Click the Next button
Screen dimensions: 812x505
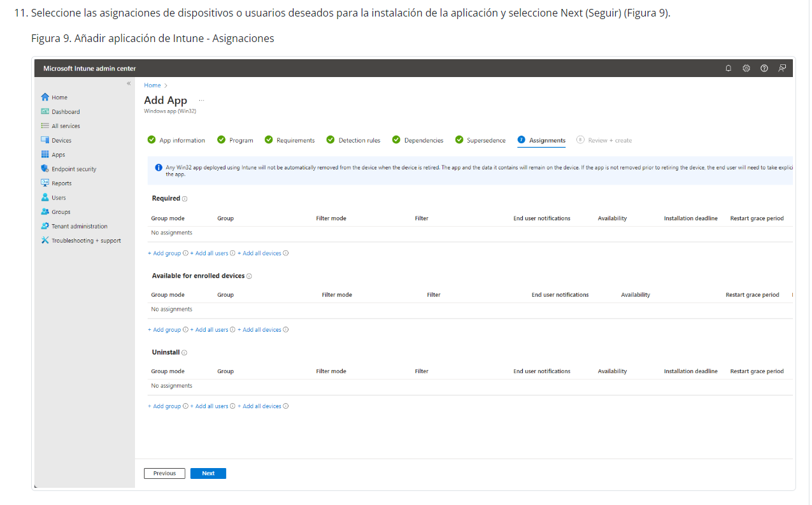tap(208, 473)
